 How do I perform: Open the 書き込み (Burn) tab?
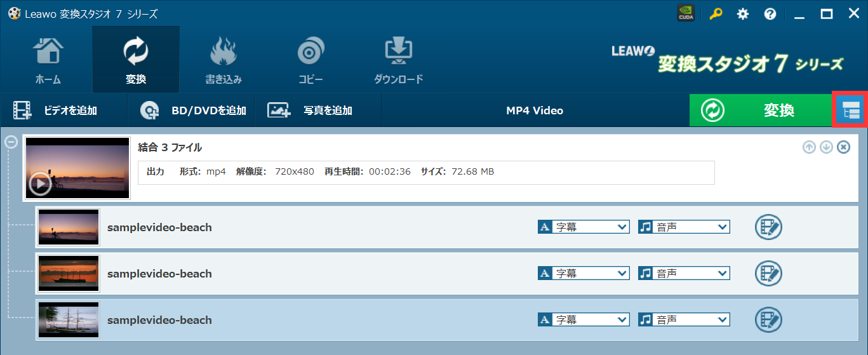click(224, 60)
